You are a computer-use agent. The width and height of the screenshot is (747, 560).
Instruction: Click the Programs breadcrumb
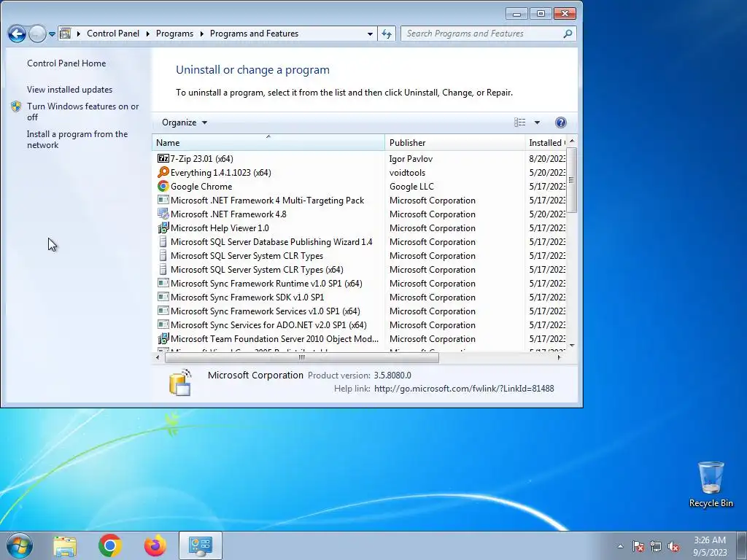point(174,34)
